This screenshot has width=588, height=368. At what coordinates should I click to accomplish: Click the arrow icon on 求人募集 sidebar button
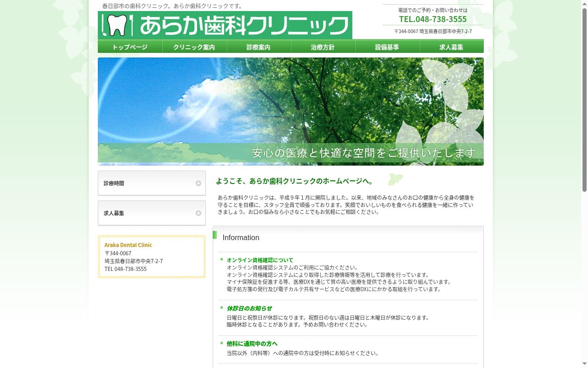point(198,213)
